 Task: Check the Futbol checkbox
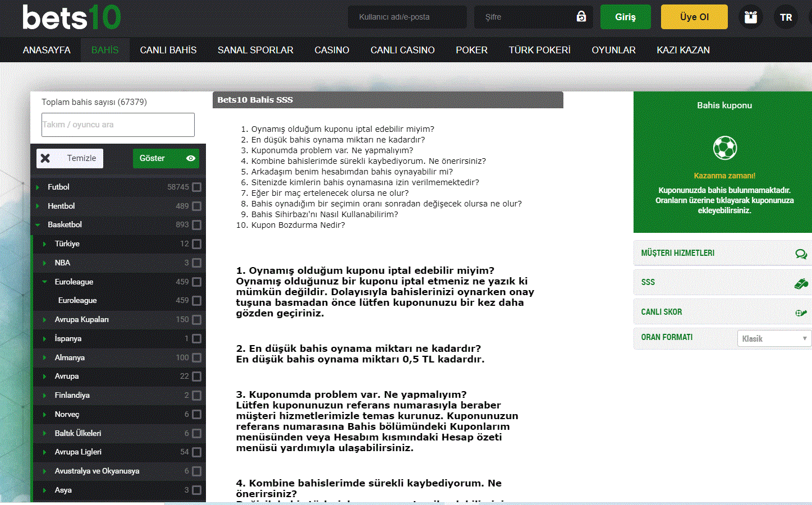pyautogui.click(x=196, y=187)
